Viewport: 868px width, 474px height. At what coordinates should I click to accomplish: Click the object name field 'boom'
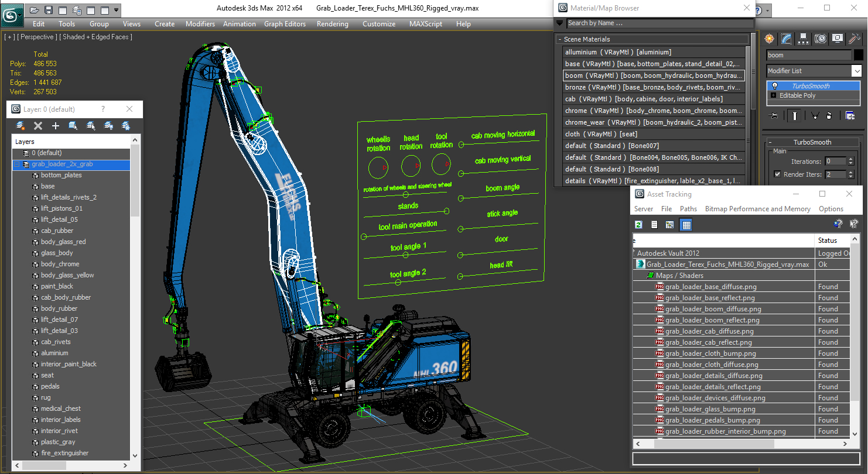click(809, 55)
